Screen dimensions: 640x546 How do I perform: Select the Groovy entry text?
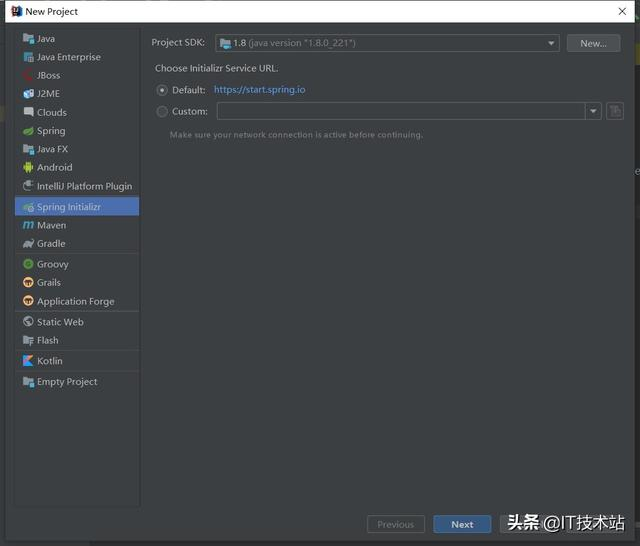point(53,264)
